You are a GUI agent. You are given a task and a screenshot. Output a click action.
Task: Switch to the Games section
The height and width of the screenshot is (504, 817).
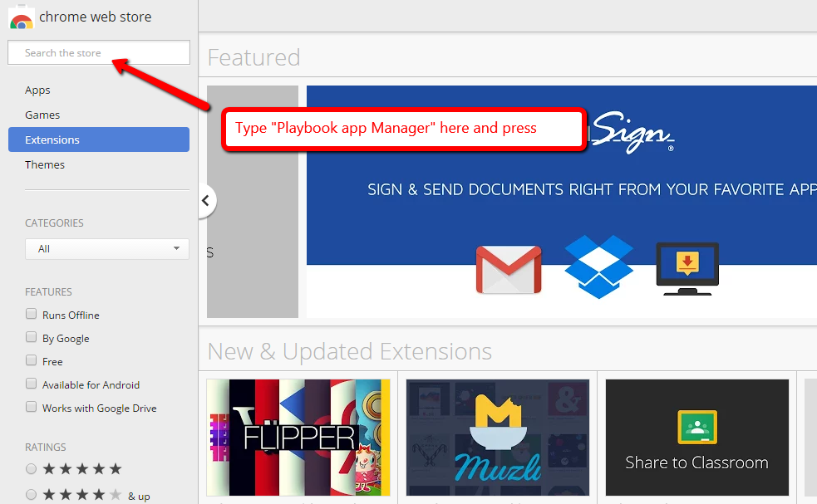[x=42, y=115]
